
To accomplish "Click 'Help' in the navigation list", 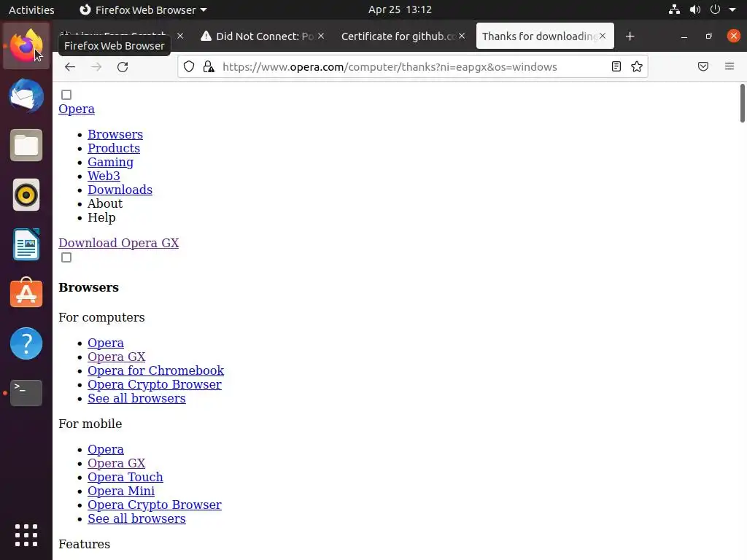I will tap(101, 217).
